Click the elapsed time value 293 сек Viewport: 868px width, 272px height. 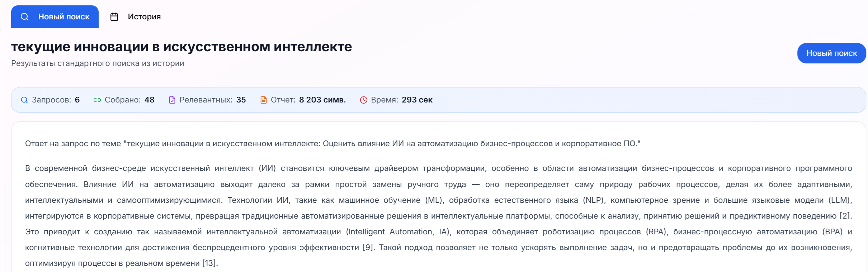coord(417,100)
